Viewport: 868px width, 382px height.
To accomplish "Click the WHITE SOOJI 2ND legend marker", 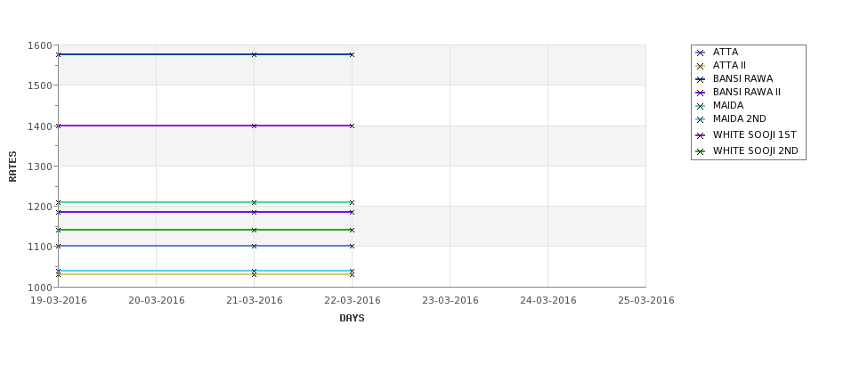I will [701, 151].
